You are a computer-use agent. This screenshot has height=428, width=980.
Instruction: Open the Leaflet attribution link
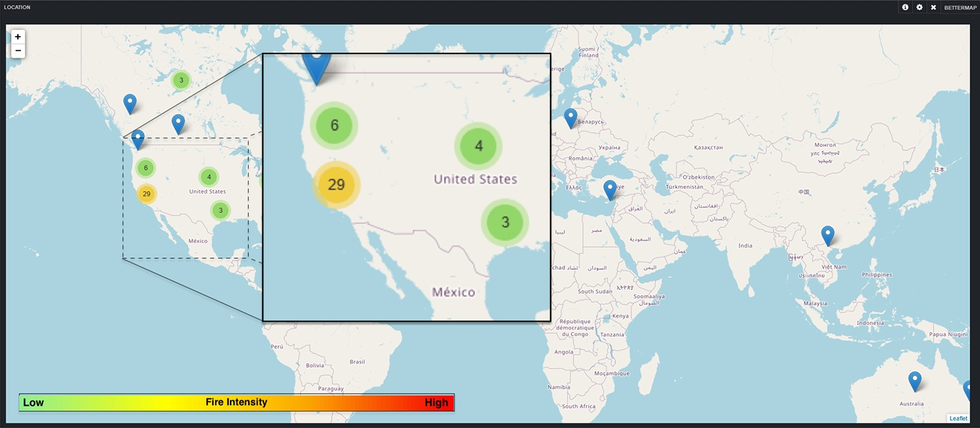coord(958,418)
